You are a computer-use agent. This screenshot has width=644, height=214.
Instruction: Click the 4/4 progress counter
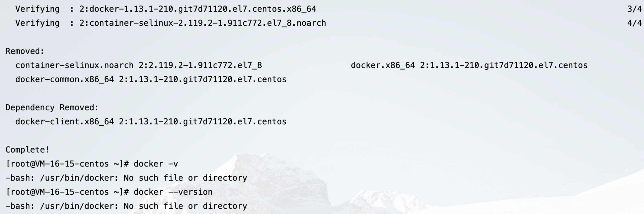pos(634,23)
